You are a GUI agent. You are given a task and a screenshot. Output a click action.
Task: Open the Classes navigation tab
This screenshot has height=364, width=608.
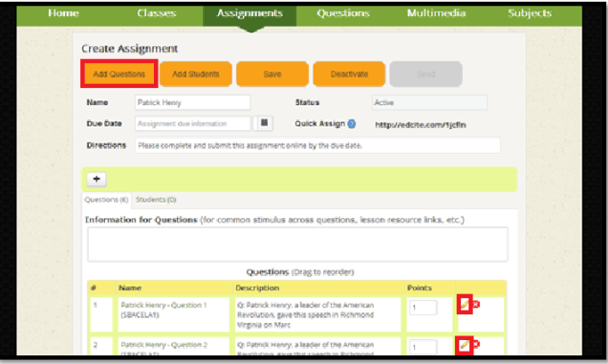156,13
